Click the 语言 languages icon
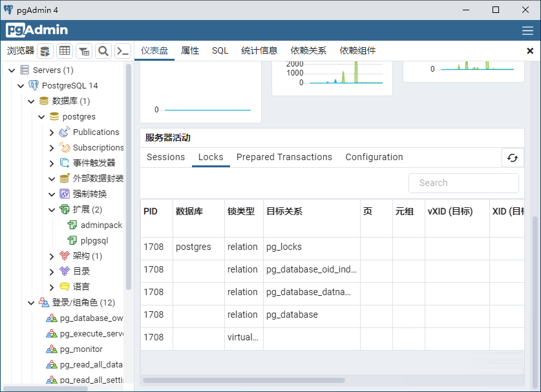The height and width of the screenshot is (392, 541). [65, 287]
